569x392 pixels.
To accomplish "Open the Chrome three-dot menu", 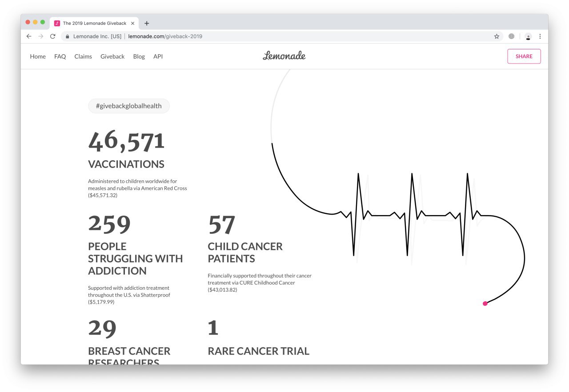I will point(540,36).
